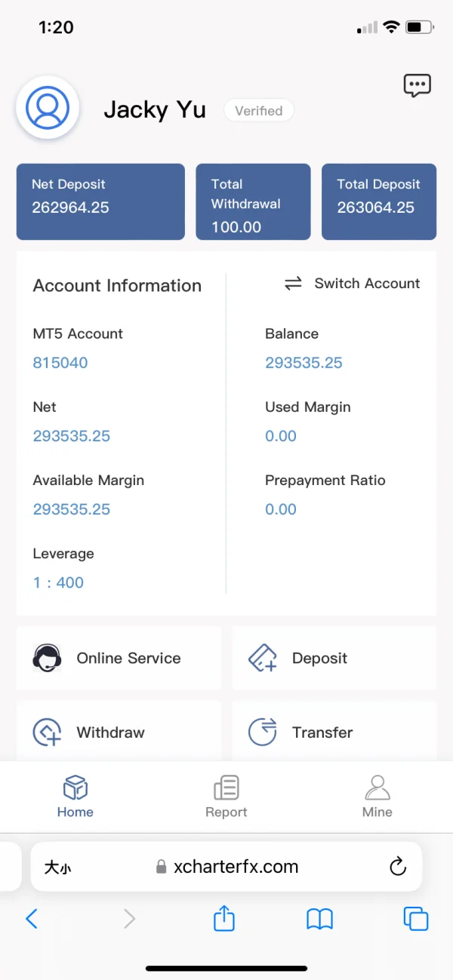Viewport: 453px width, 980px height.
Task: Click the MT5 account number 815040
Action: (x=60, y=363)
